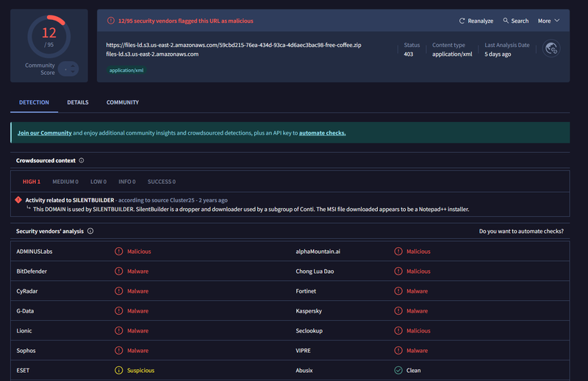The image size is (588, 381).
Task: Click 12/95 security vendors flagged banner text
Action: (186, 21)
